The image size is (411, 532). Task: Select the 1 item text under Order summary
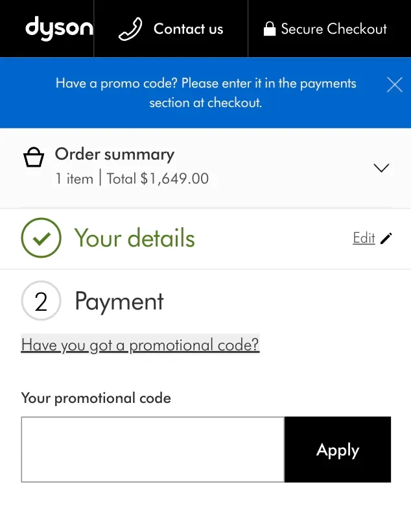(74, 178)
